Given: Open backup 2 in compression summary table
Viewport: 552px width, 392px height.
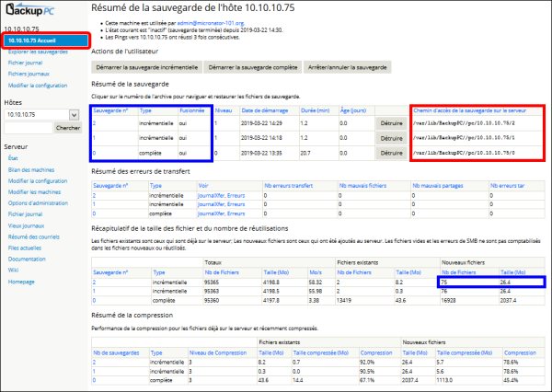Looking at the screenshot, I should pyautogui.click(x=95, y=362).
